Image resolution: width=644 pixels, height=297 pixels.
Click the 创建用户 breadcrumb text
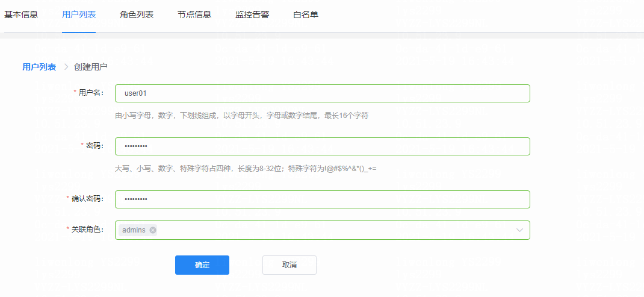pos(91,67)
